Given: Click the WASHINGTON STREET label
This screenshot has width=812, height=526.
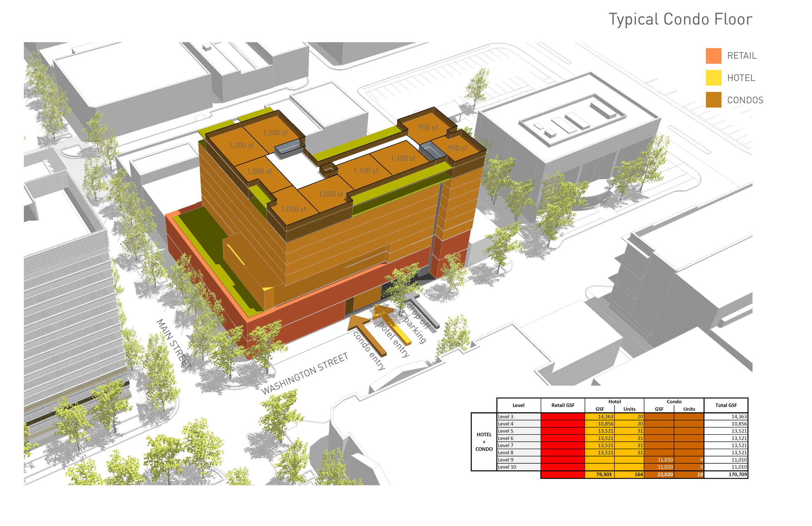Looking at the screenshot, I should pos(305,373).
